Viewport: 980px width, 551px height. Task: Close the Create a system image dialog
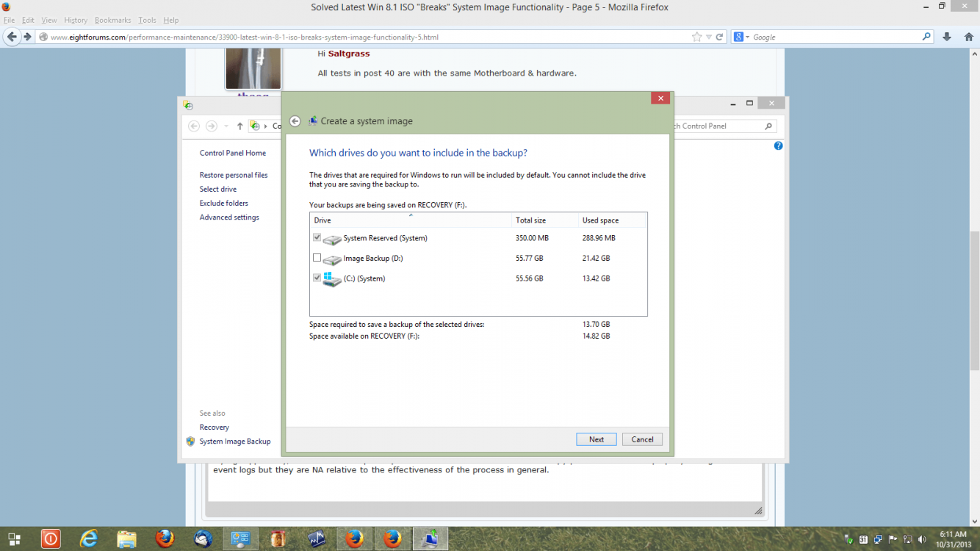(x=660, y=98)
